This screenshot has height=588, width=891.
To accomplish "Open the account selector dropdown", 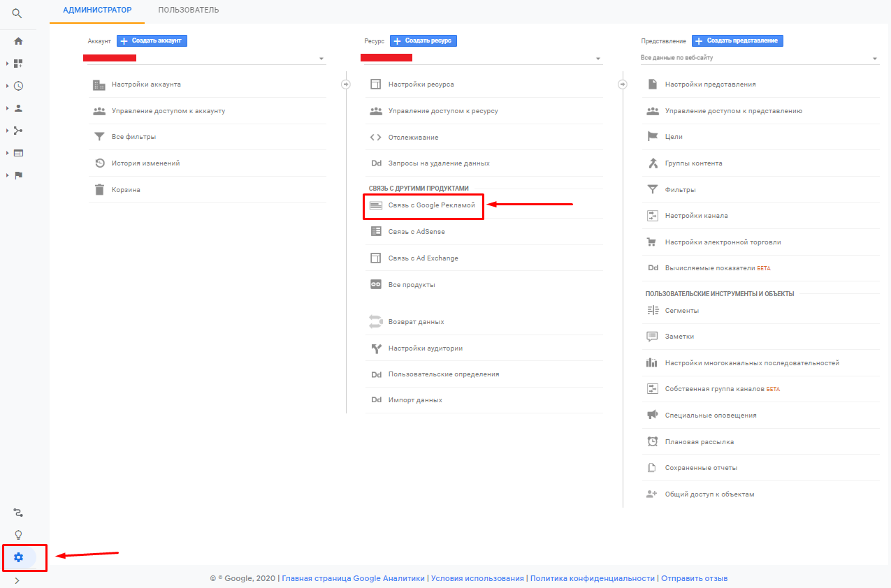I will tap(204, 58).
